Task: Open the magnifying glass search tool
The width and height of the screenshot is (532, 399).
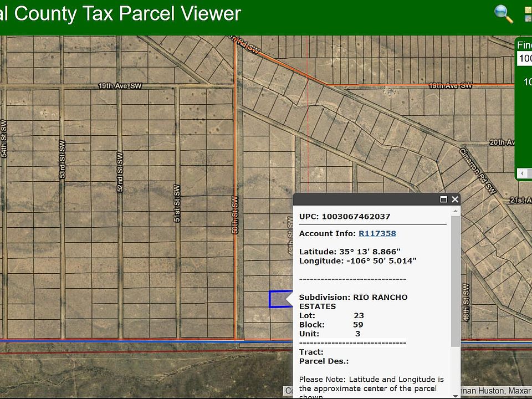Action: [x=504, y=14]
